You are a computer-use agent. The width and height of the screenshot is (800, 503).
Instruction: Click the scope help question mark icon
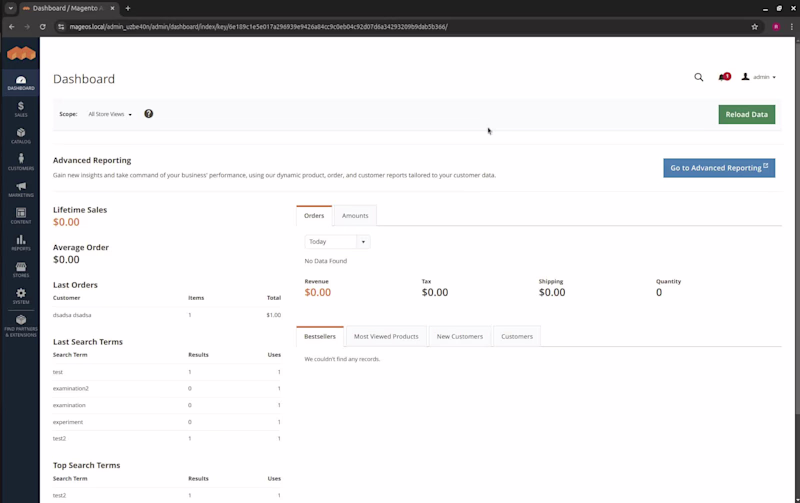pyautogui.click(x=148, y=114)
